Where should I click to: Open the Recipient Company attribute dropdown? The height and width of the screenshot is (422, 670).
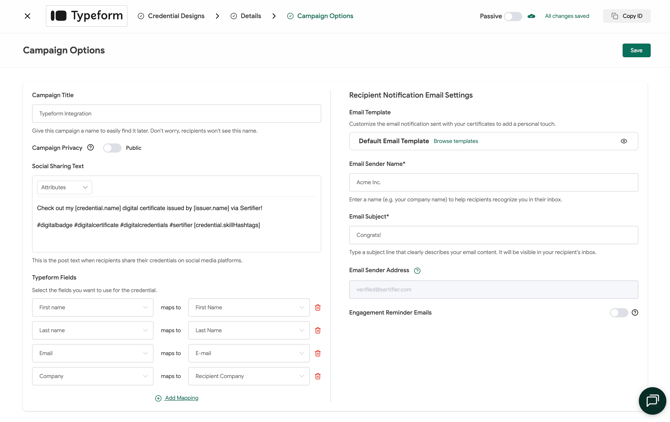[249, 376]
